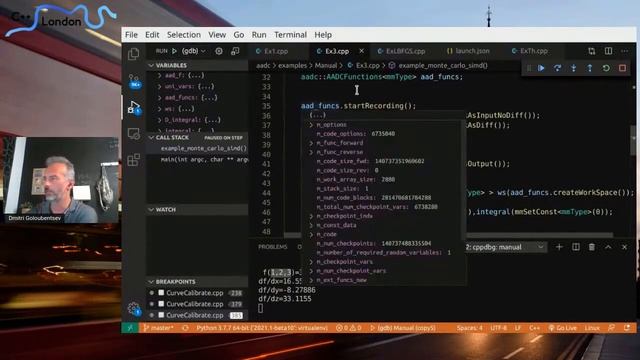The height and width of the screenshot is (360, 640).
Task: Open the Help menu
Action: 323,35
